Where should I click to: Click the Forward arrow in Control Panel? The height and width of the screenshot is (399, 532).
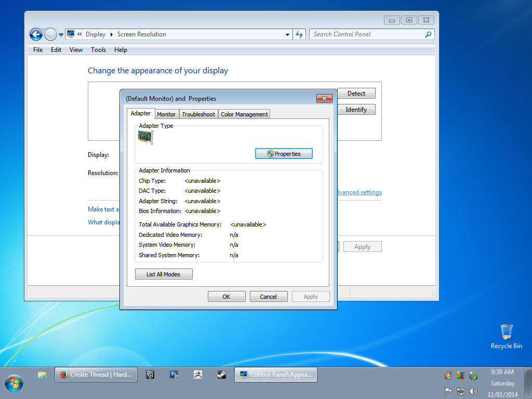point(50,34)
